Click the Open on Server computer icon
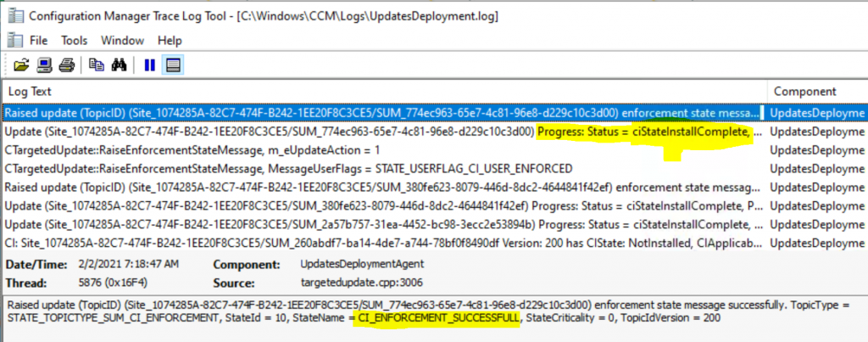Screen dimensions: 868x342 point(44,65)
